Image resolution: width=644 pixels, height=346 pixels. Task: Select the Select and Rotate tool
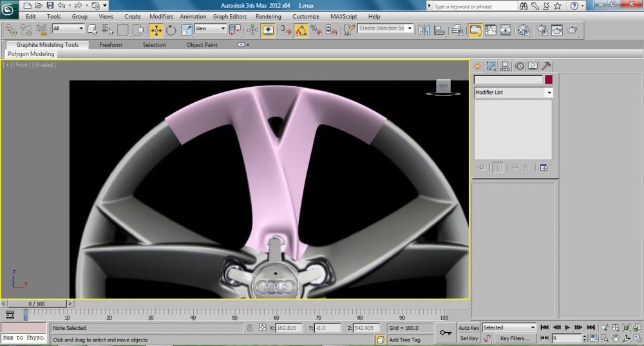[171, 30]
